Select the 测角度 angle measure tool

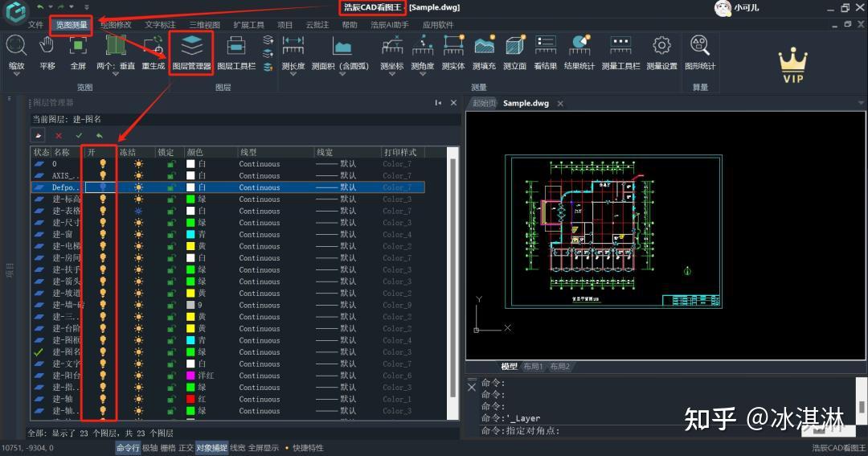(423, 46)
